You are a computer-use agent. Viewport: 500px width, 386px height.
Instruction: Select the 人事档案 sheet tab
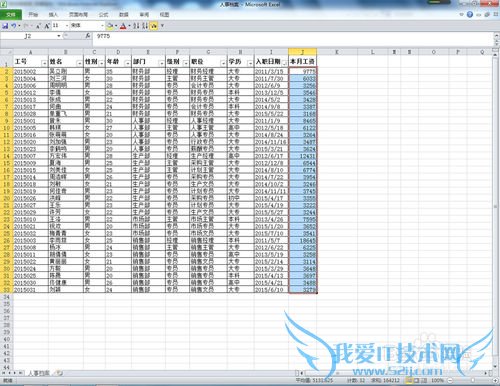pos(39,373)
